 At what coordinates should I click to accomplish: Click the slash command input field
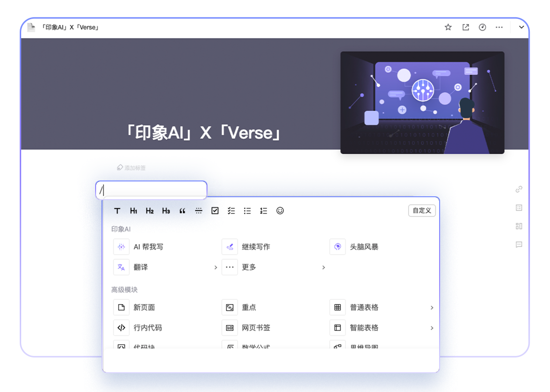(151, 190)
